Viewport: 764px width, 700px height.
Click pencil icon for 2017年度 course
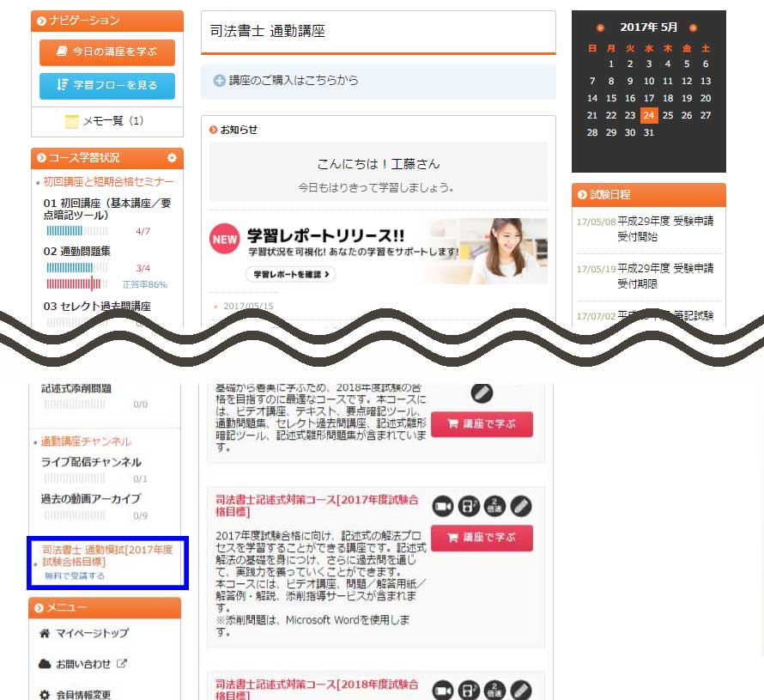(x=521, y=507)
